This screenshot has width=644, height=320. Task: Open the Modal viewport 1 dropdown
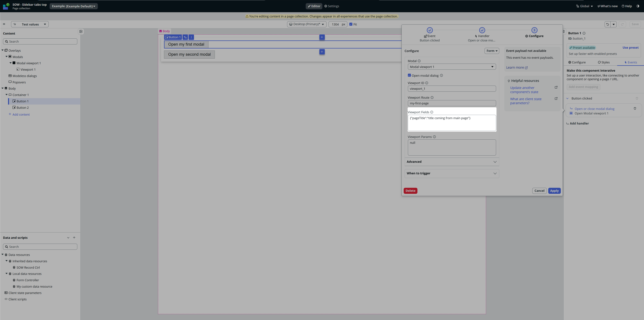451,67
